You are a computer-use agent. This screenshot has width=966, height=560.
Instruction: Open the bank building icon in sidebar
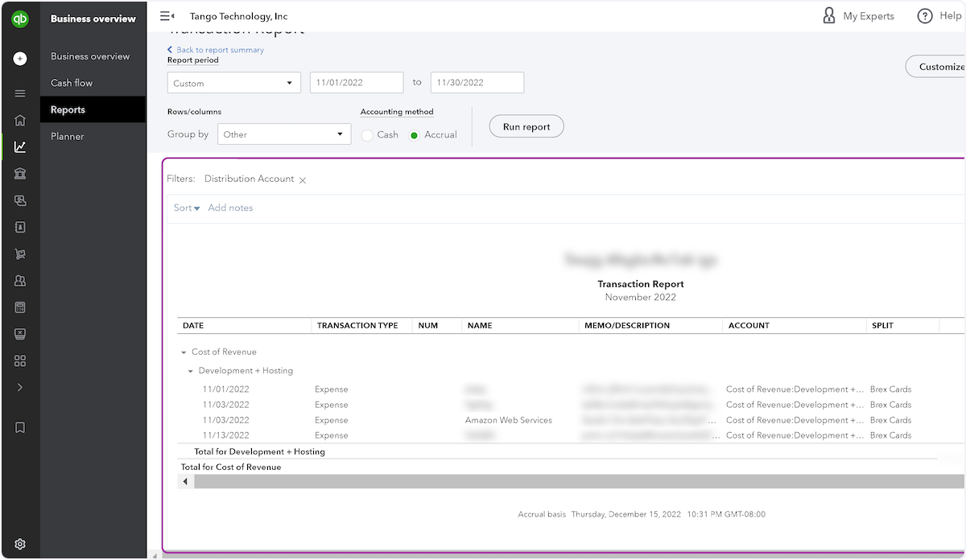click(x=20, y=173)
